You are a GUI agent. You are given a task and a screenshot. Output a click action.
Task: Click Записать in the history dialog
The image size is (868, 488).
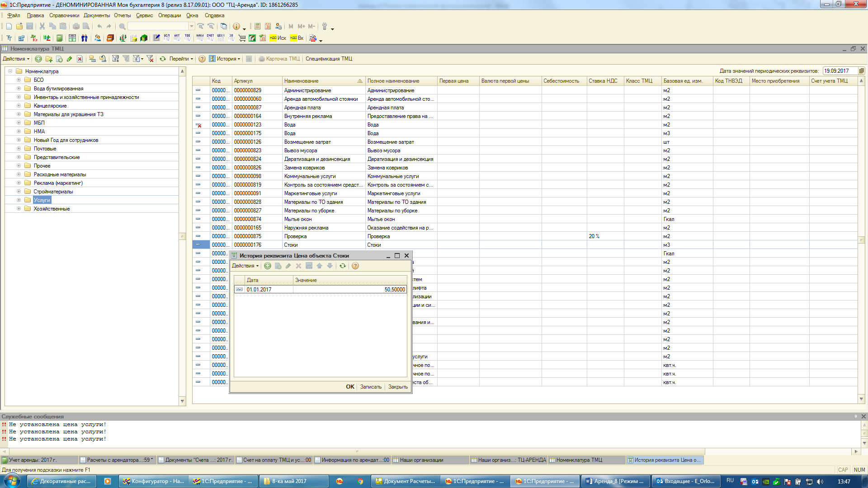(x=371, y=387)
